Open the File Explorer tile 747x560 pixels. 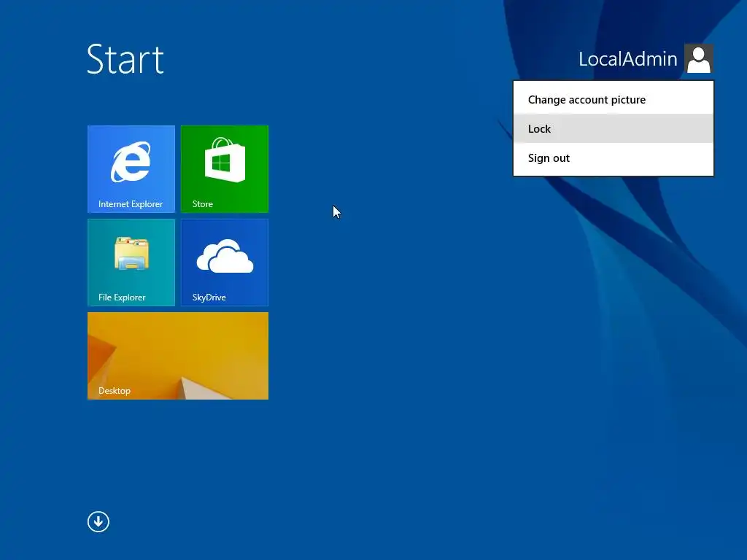pos(131,262)
